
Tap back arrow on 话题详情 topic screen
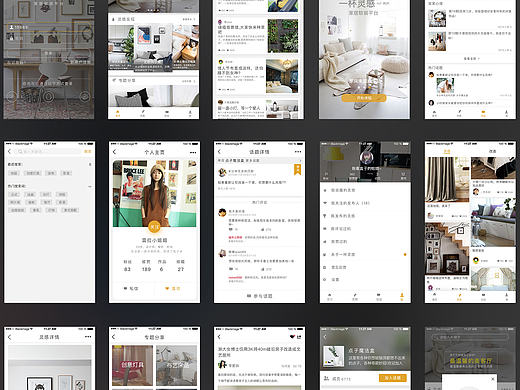219,152
